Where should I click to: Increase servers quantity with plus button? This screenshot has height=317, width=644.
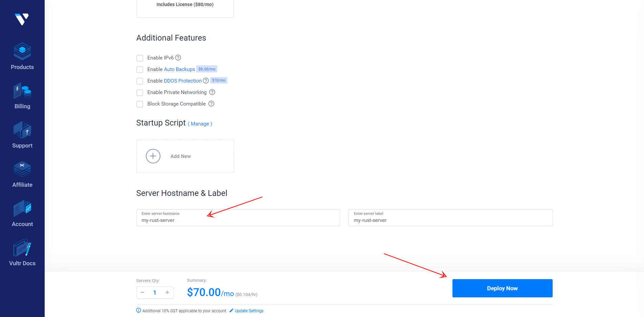click(167, 293)
